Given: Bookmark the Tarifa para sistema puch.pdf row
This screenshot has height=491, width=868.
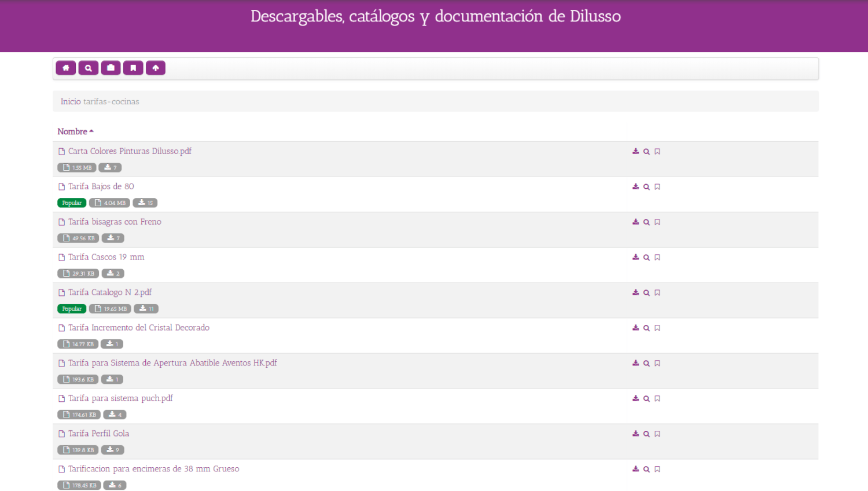Looking at the screenshot, I should [x=657, y=399].
